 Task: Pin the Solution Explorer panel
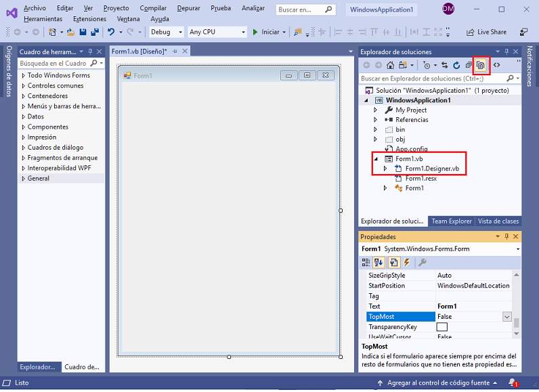506,51
